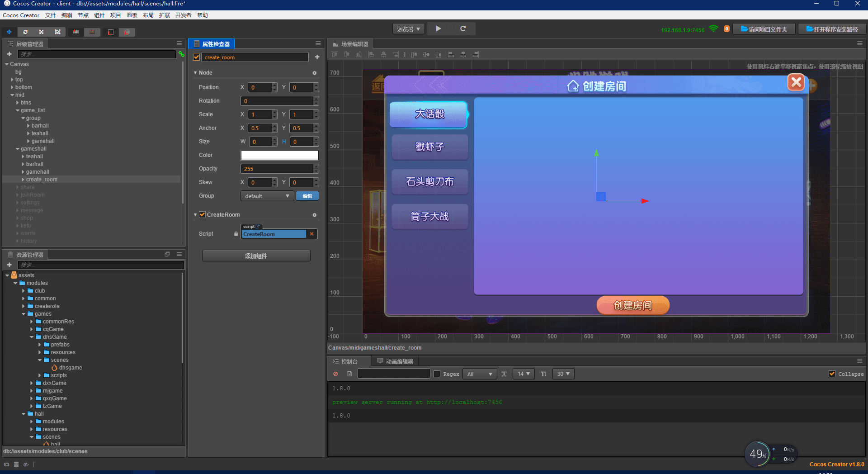Click the green link icon in hierarchy search
The width and height of the screenshot is (868, 474).
181,54
